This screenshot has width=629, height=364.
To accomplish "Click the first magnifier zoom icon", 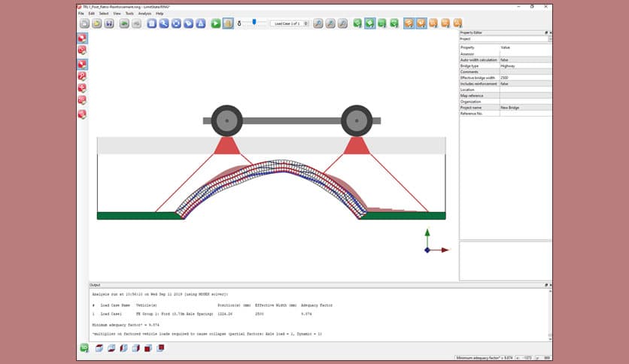I will [318, 23].
